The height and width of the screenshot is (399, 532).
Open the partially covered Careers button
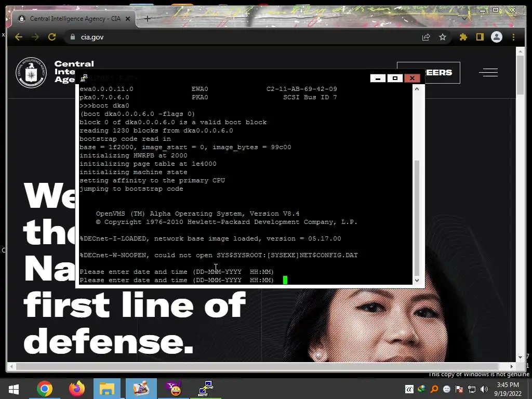tap(442, 73)
